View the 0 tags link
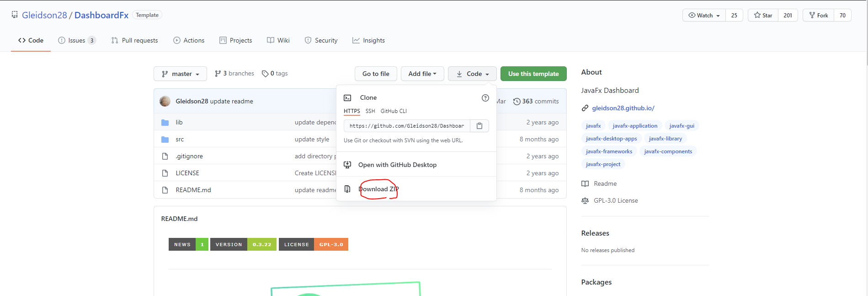The image size is (868, 296). [x=275, y=74]
